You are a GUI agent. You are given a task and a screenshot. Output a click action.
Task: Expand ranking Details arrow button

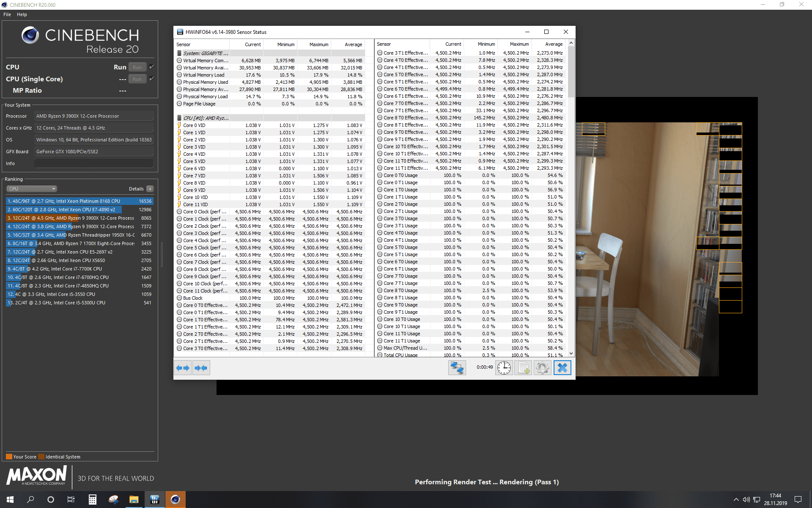pos(150,189)
